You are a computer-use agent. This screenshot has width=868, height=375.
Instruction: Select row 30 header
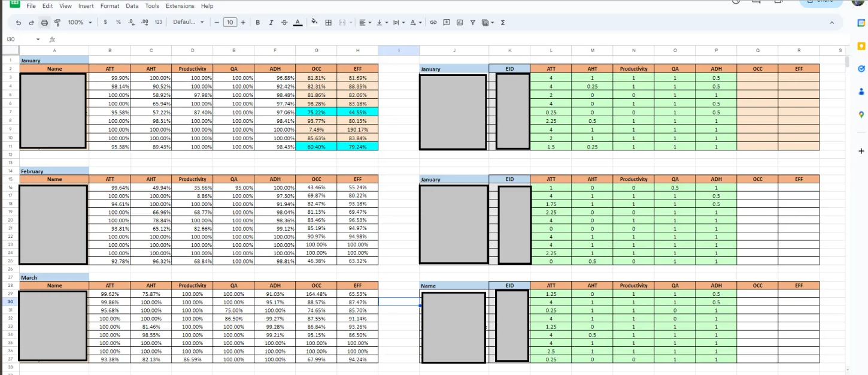pyautogui.click(x=10, y=302)
